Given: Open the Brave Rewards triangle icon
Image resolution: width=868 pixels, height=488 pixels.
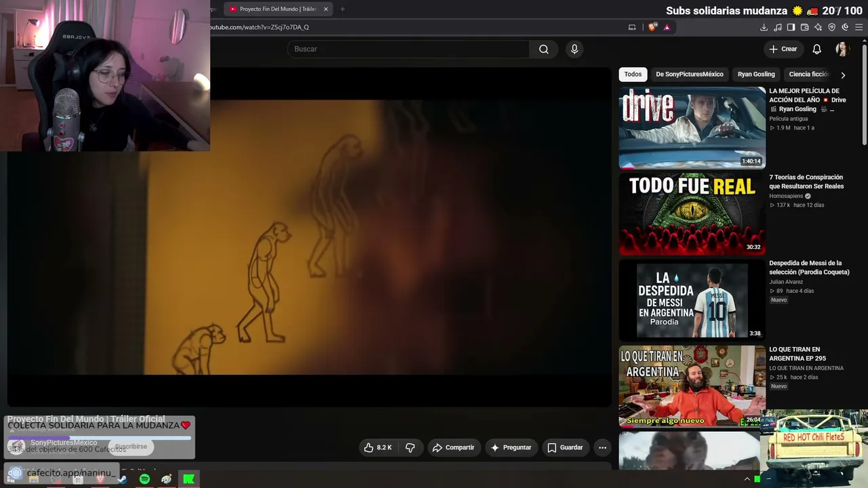Looking at the screenshot, I should point(667,27).
